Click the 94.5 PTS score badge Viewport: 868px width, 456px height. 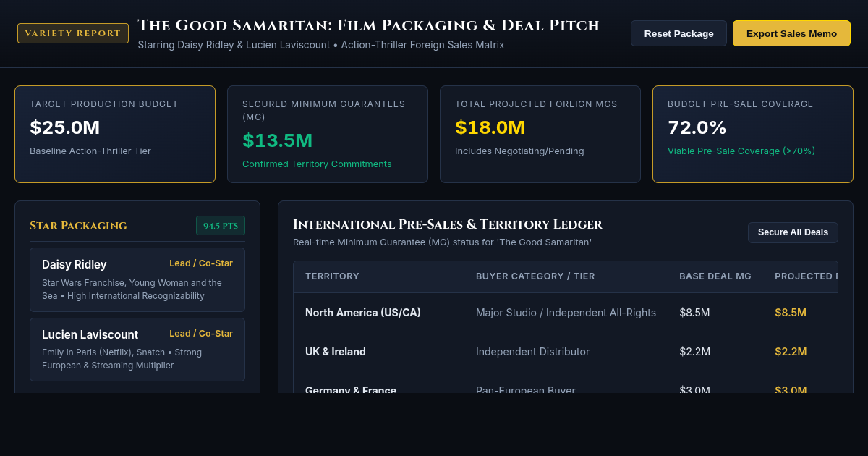[x=221, y=226]
